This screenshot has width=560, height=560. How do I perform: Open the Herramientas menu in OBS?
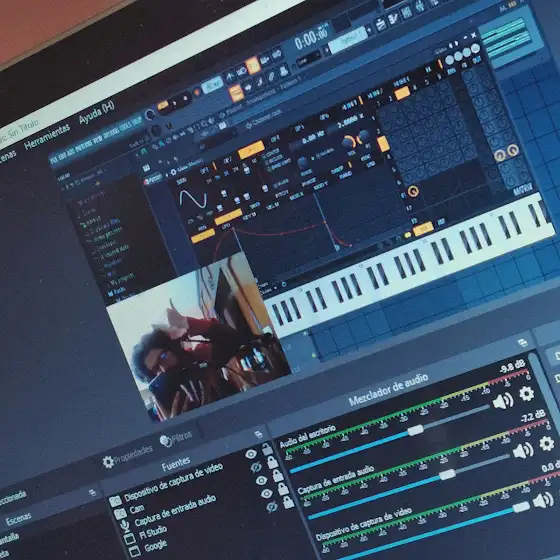[47, 136]
